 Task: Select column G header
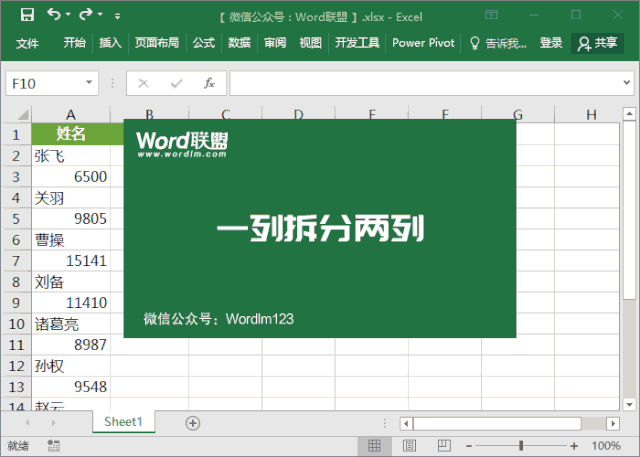[518, 115]
